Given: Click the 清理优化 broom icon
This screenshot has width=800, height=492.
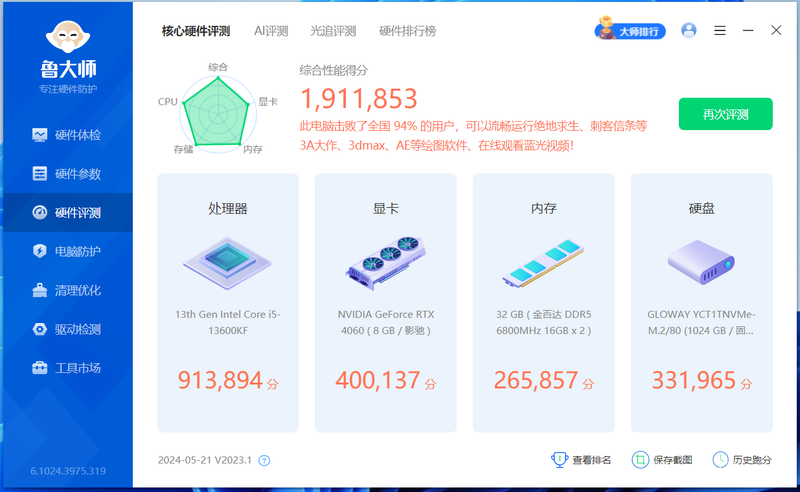Looking at the screenshot, I should [39, 290].
